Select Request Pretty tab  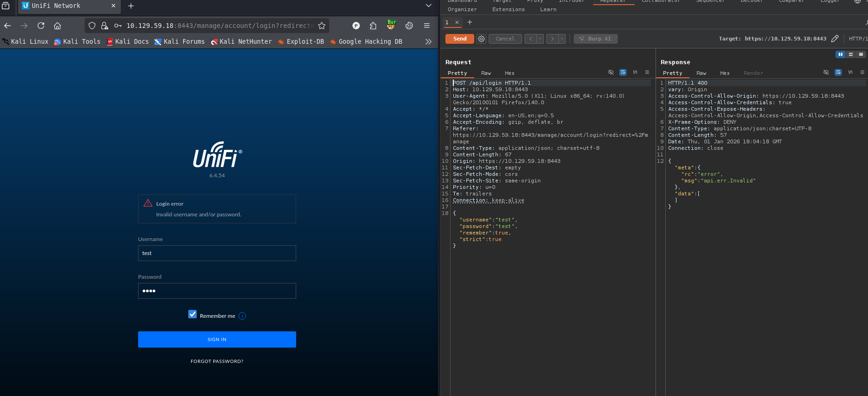pyautogui.click(x=457, y=73)
